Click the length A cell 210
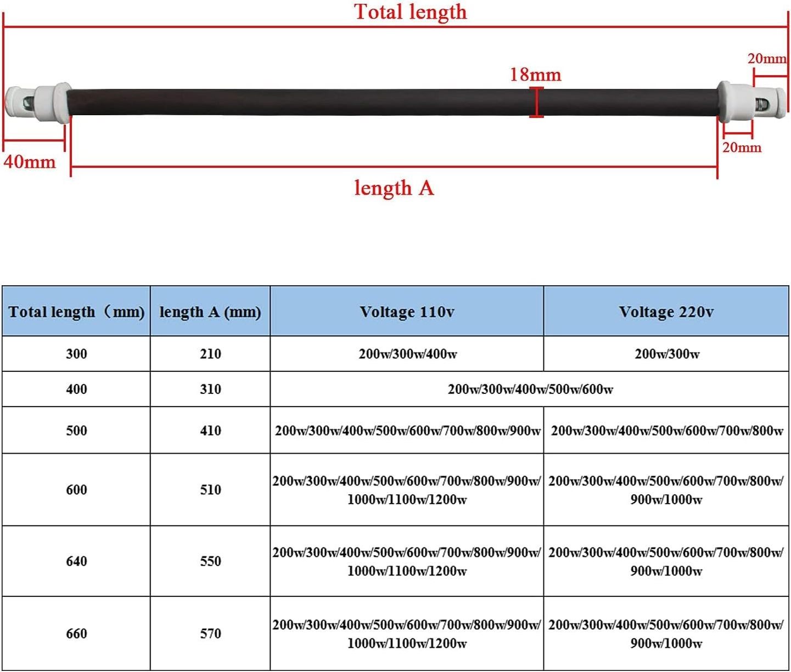791x672 pixels. (x=210, y=354)
